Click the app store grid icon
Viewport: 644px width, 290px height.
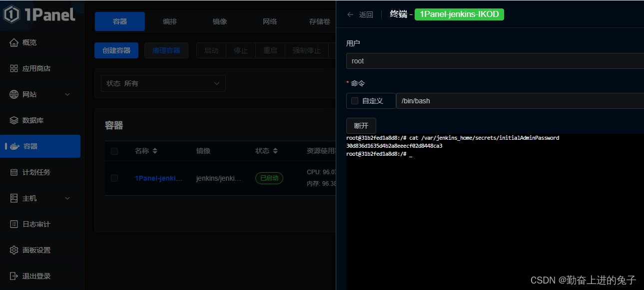(14, 68)
